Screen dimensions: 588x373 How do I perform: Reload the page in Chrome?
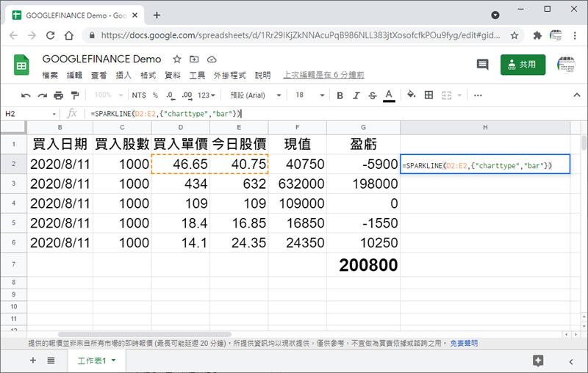[x=50, y=35]
